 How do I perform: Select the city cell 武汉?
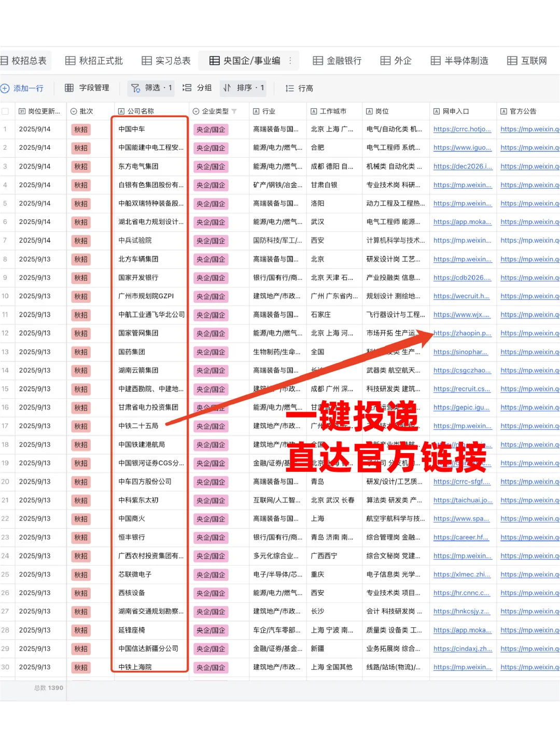(x=334, y=222)
